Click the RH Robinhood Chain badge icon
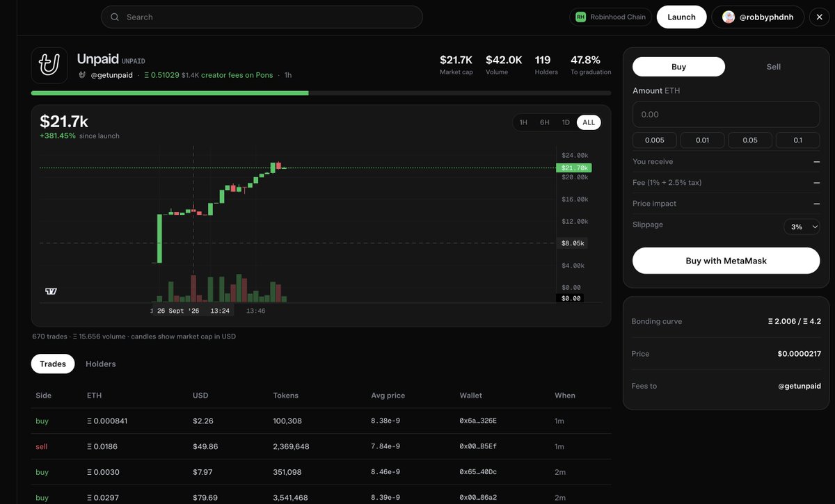The width and height of the screenshot is (835, 504). coord(580,17)
